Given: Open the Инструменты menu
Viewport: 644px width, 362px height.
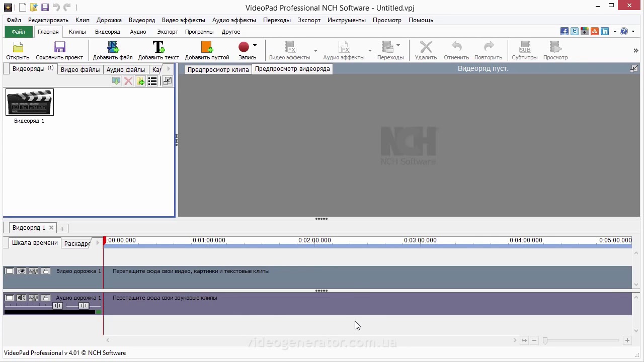Looking at the screenshot, I should (347, 20).
